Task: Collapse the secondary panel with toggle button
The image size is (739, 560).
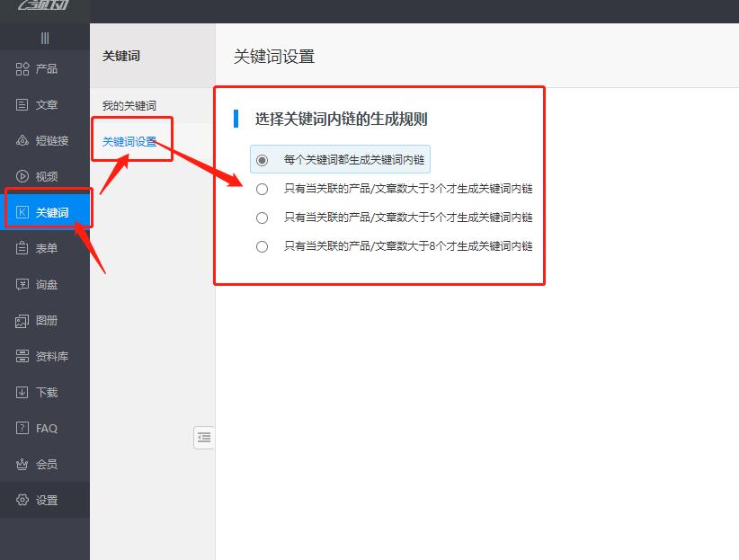Action: (x=204, y=438)
